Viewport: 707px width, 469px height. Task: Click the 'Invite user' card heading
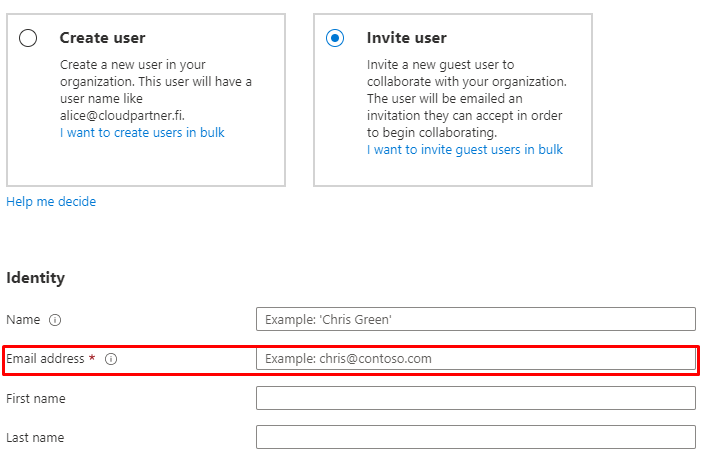[x=406, y=38]
